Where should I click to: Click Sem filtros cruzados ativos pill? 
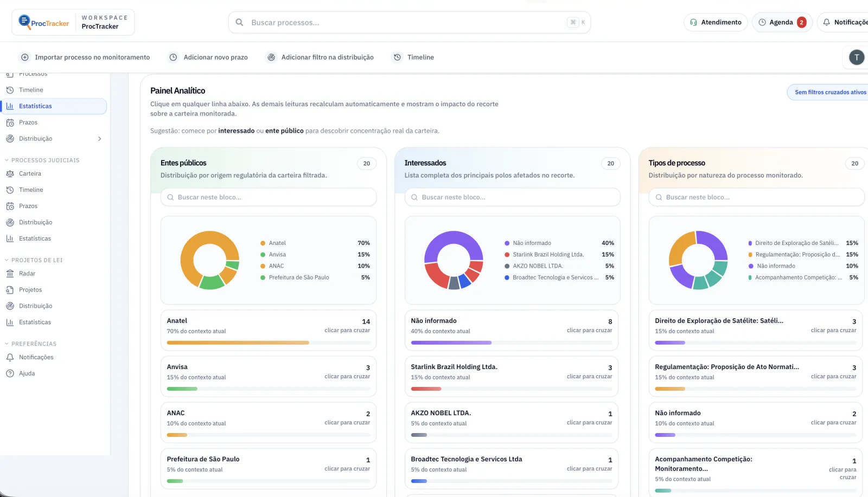(x=828, y=92)
